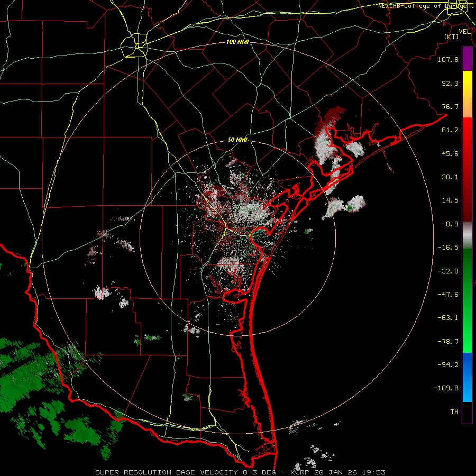Viewport: 476px width, 476px height.
Task: Click the -16.5 velocity scale value
Action: 448,248
